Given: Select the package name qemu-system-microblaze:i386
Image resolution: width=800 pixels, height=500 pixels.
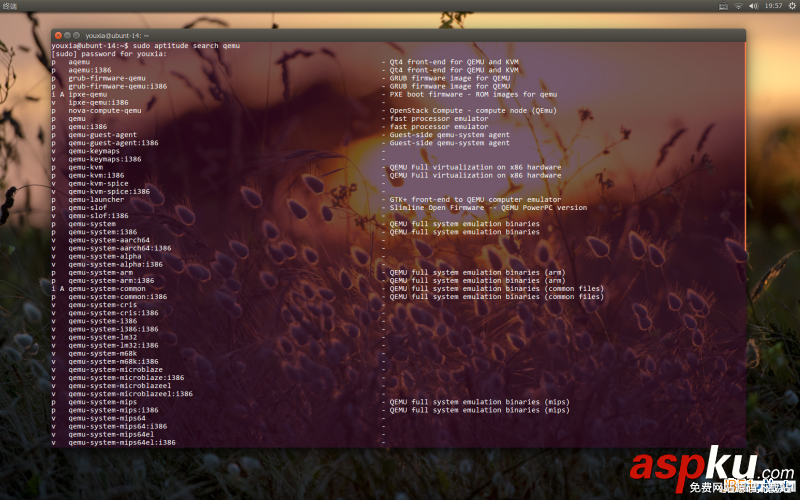Looking at the screenshot, I should (x=127, y=378).
